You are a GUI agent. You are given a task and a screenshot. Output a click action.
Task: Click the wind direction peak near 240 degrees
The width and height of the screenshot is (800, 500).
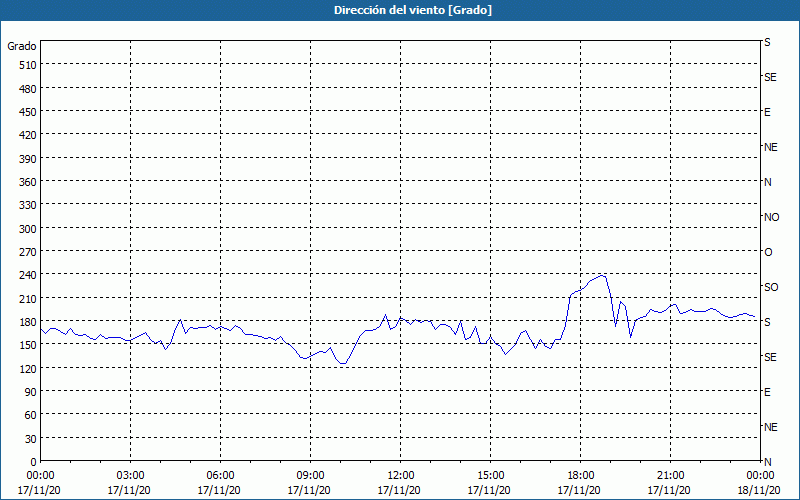pos(603,276)
